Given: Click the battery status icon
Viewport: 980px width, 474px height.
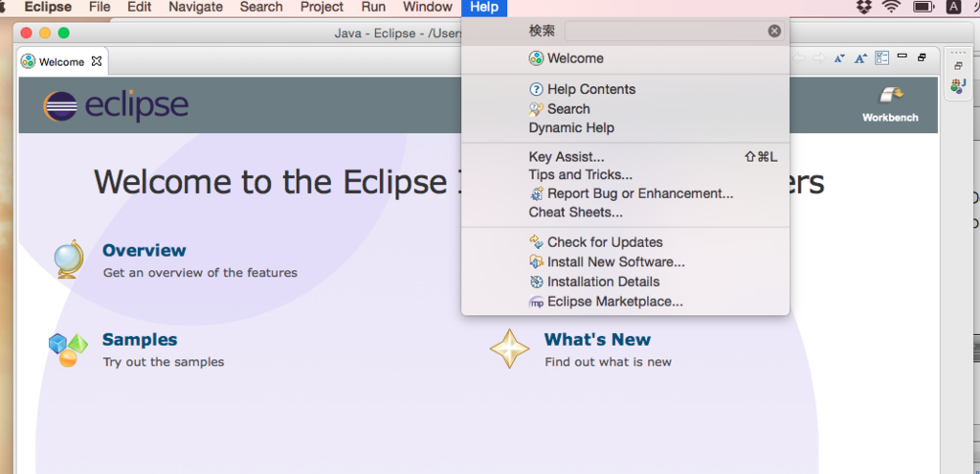Looking at the screenshot, I should (924, 8).
